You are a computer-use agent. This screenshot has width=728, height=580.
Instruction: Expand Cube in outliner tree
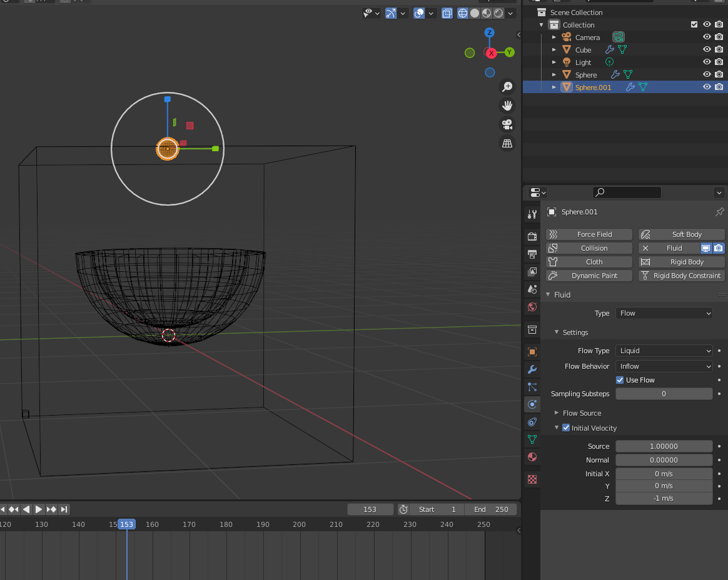pos(554,49)
